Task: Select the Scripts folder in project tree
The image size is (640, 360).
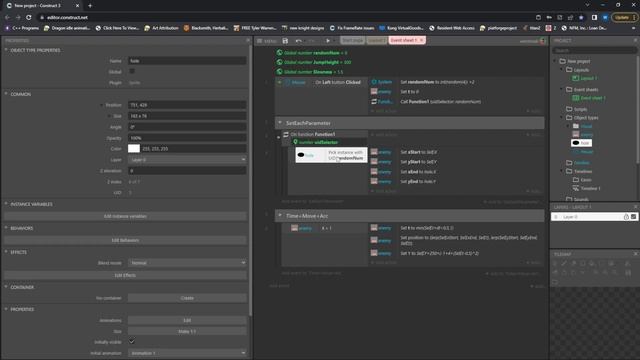Action: [x=576, y=109]
